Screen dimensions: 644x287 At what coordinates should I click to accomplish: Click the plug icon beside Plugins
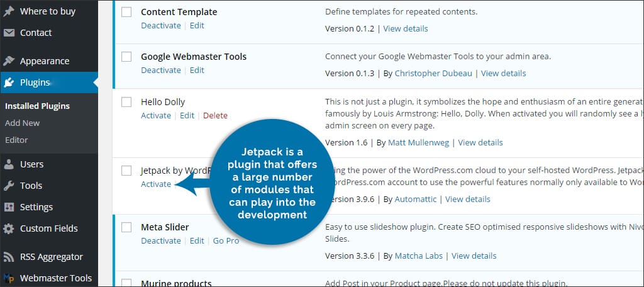9,82
